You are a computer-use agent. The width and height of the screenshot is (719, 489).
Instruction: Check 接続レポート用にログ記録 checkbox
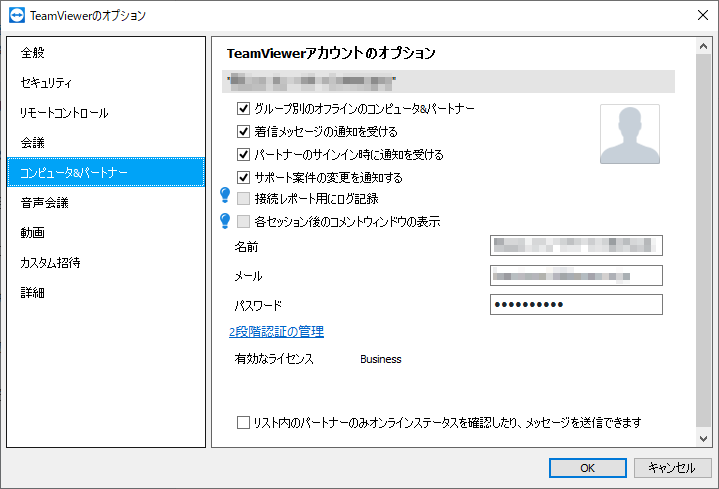(243, 199)
